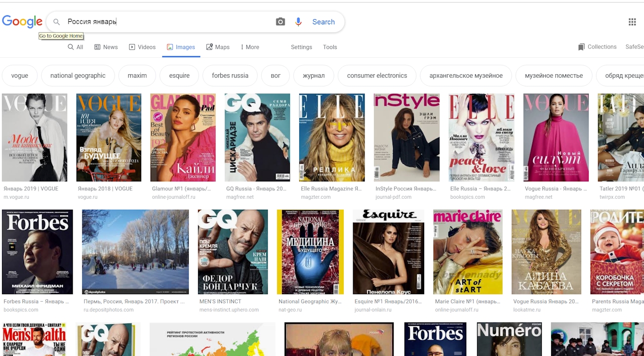Screen dimensions: 644x356
Task: Open the SafeSearch dropdown
Action: 634,47
